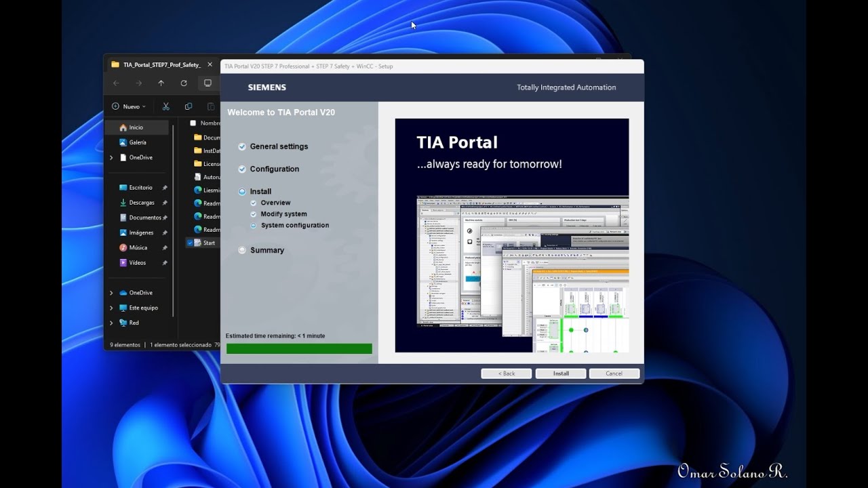The width and height of the screenshot is (868, 488).
Task: Click the pin icon next to Imágenes
Action: click(x=165, y=232)
